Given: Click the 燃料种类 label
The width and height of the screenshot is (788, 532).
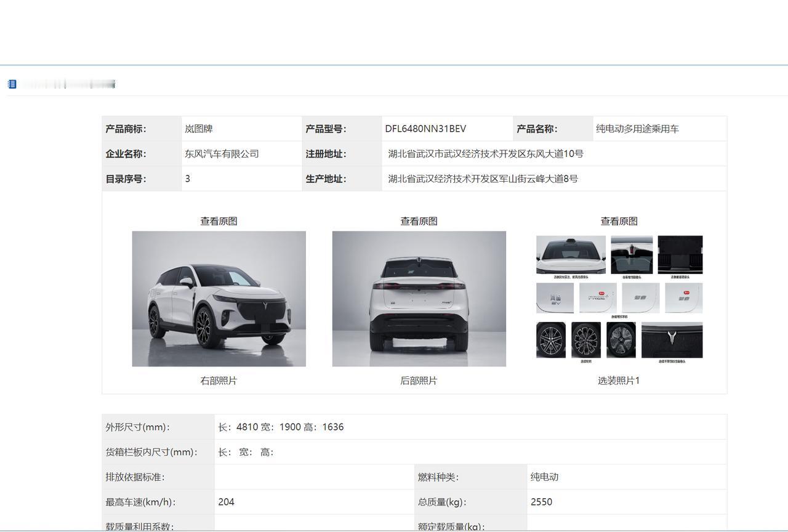Looking at the screenshot, I should coord(438,477).
